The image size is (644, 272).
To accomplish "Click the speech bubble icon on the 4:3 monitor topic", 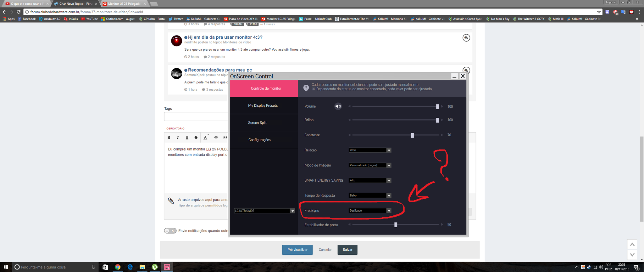I will pos(466,38).
